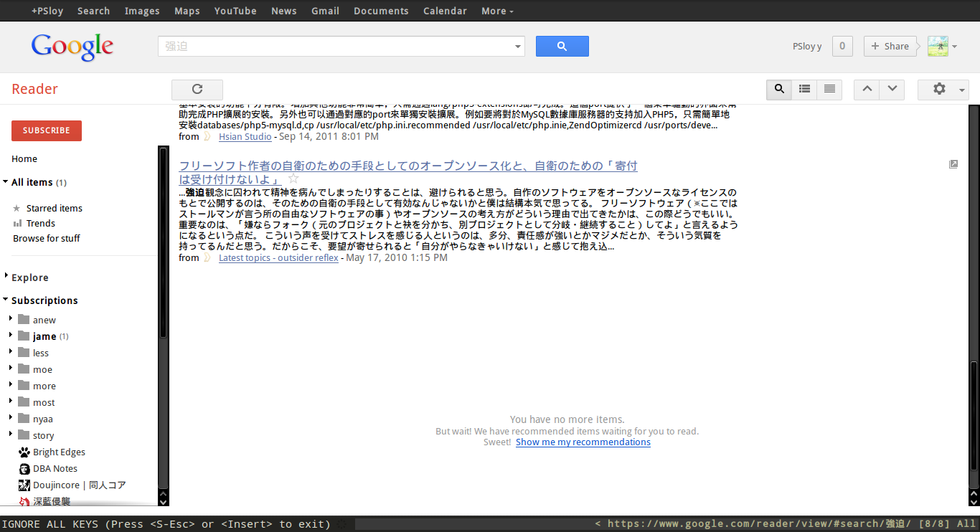Expand the moe folder
Viewport: 980px width, 532px height.
pos(11,369)
